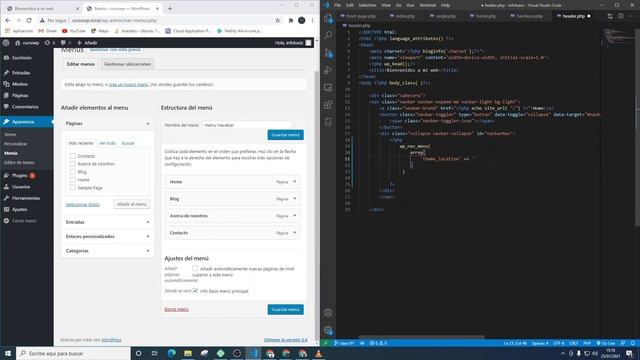This screenshot has height=360, width=640.
Task: Open the Chrome profile avatar
Action: pos(302,20)
